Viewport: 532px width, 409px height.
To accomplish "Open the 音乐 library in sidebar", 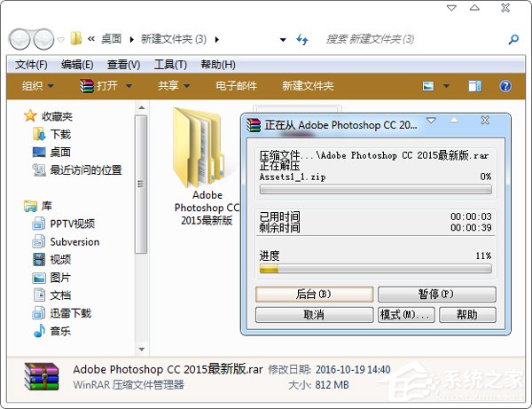I will 39,331.
